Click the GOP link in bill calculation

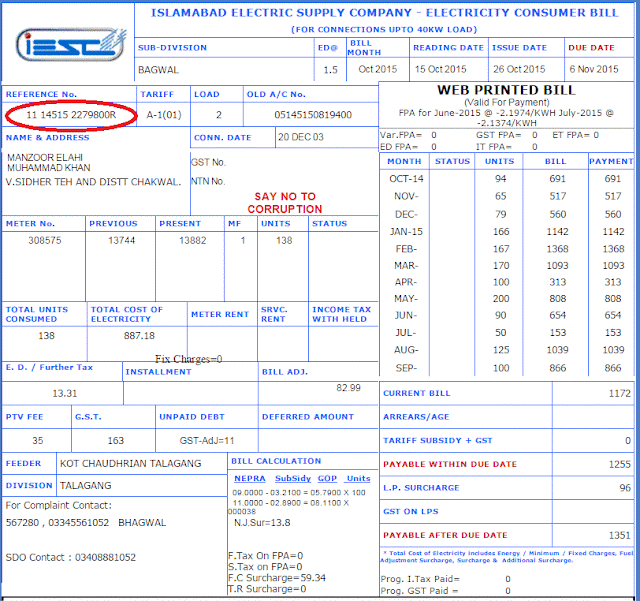327,479
